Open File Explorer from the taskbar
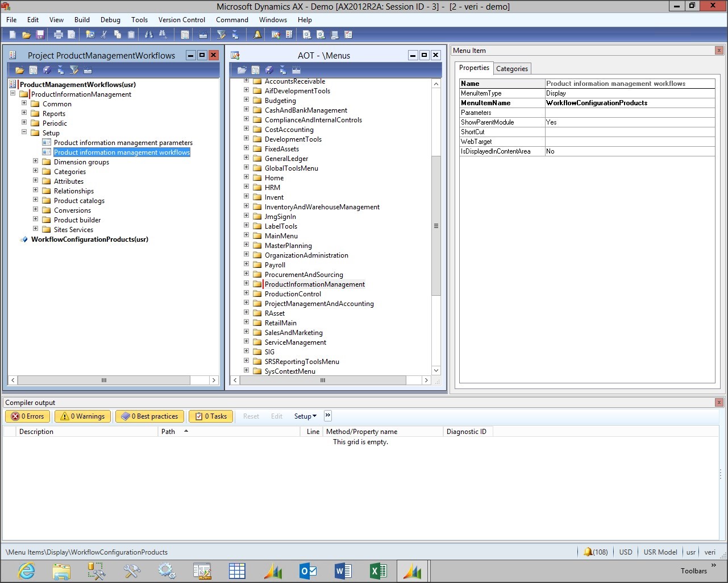The height and width of the screenshot is (583, 728). [x=61, y=570]
